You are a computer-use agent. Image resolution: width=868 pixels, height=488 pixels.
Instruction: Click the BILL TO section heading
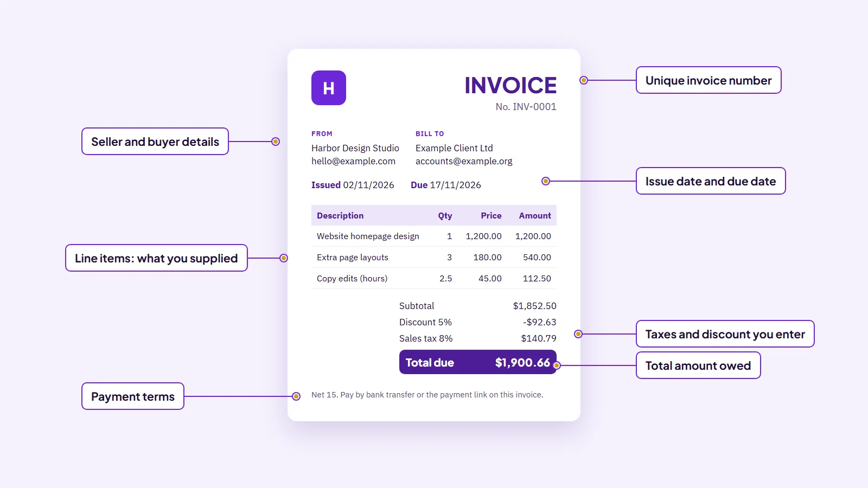(430, 133)
